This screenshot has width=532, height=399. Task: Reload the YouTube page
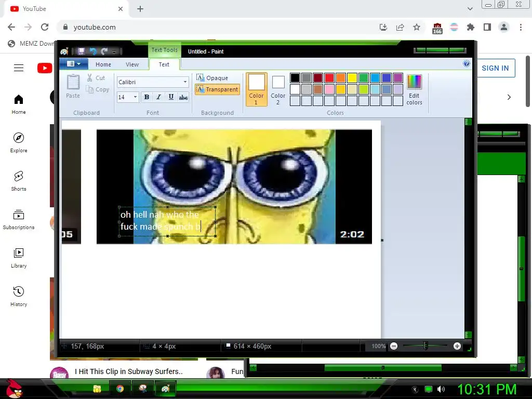[45, 27]
